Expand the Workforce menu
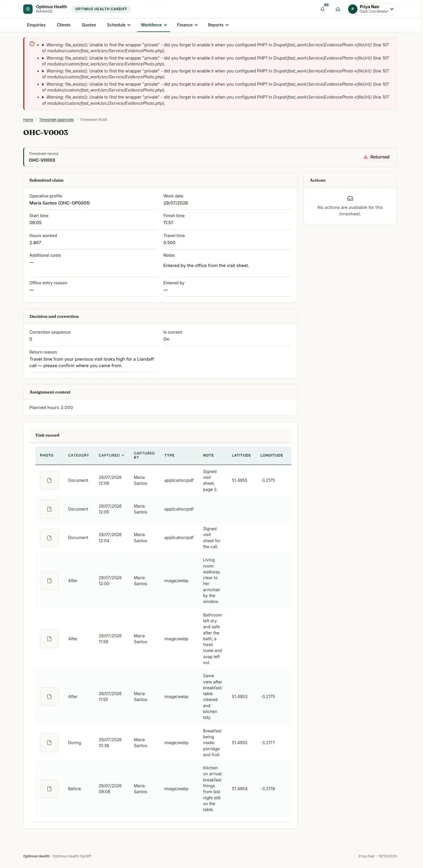 [x=154, y=25]
